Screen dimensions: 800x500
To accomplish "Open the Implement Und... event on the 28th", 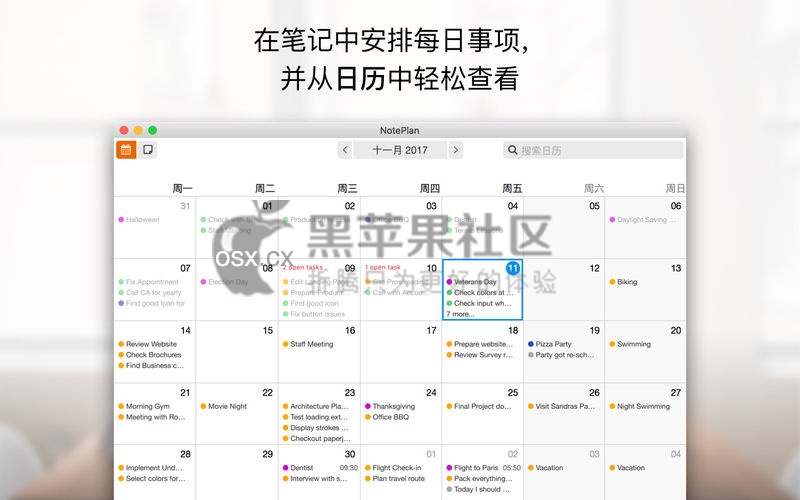I will pyautogui.click(x=151, y=467).
